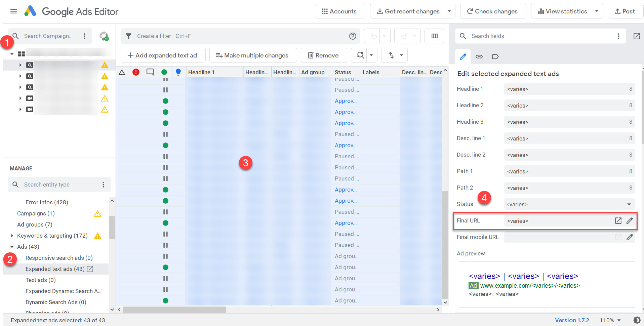Collapse the Ads tree node in Manage panel
The height and width of the screenshot is (326, 644).
pyautogui.click(x=12, y=246)
